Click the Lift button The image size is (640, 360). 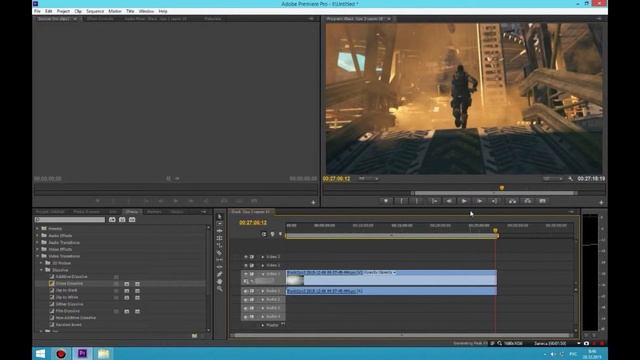tap(512, 201)
